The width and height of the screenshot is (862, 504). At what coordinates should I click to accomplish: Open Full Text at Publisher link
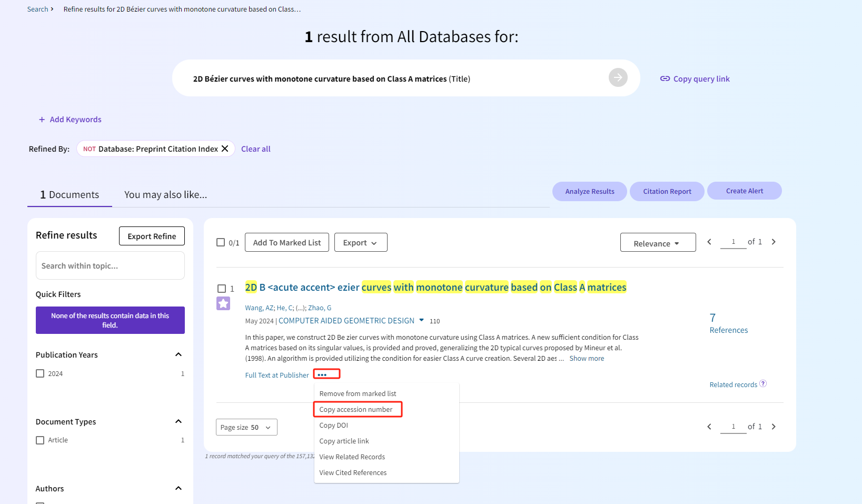[277, 375]
